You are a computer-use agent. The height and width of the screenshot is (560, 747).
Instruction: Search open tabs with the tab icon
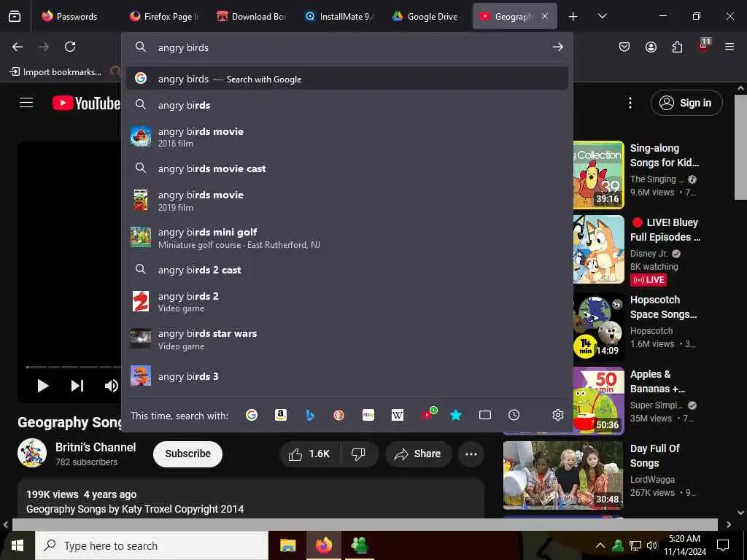point(485,415)
